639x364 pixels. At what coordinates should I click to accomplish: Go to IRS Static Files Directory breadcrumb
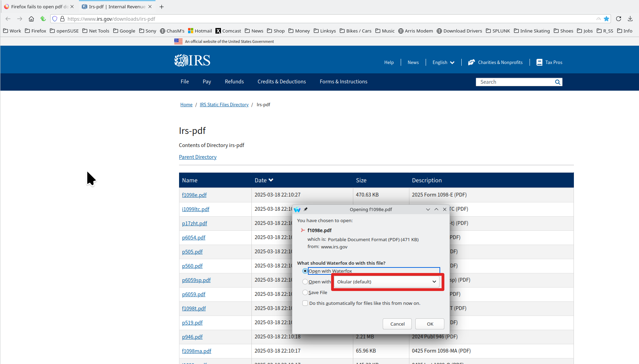click(224, 104)
